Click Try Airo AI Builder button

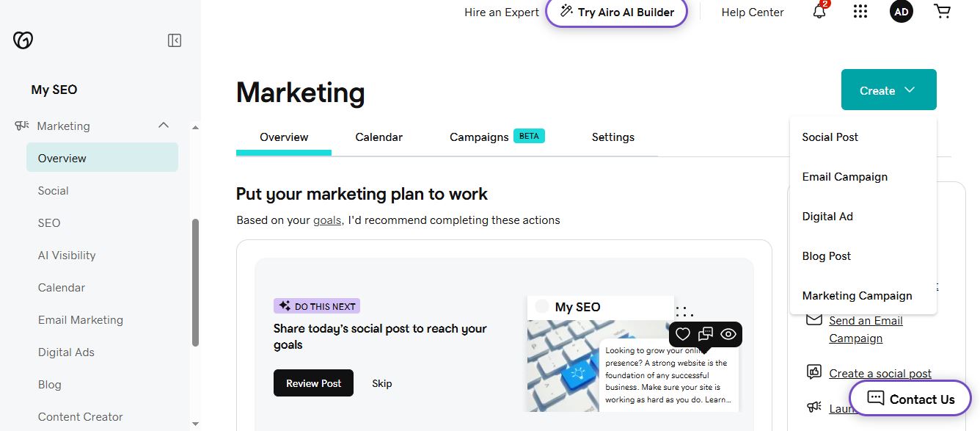point(617,12)
